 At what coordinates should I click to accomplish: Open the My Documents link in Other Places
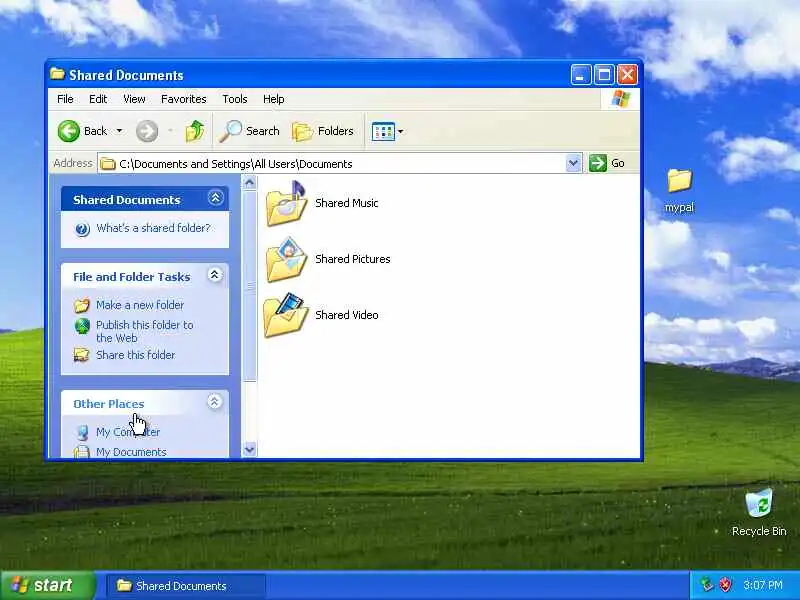(131, 452)
